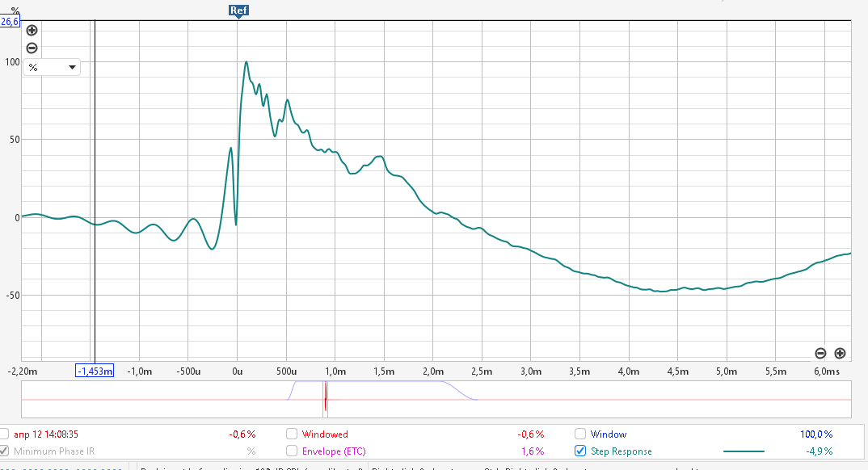Image resolution: width=868 pixels, height=470 pixels.
Task: Toggle the Windowed trace checkbox
Action: [x=292, y=434]
